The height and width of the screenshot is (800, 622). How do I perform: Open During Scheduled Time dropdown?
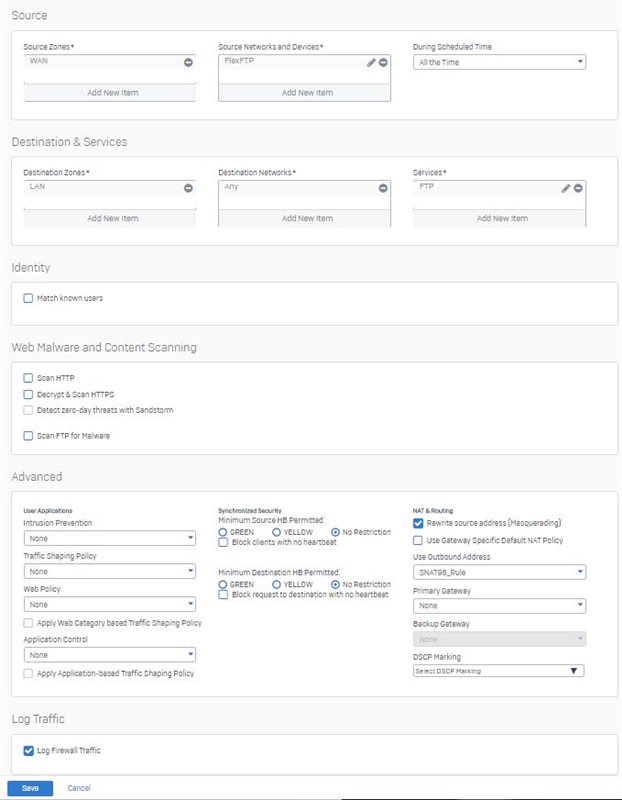pyautogui.click(x=499, y=62)
